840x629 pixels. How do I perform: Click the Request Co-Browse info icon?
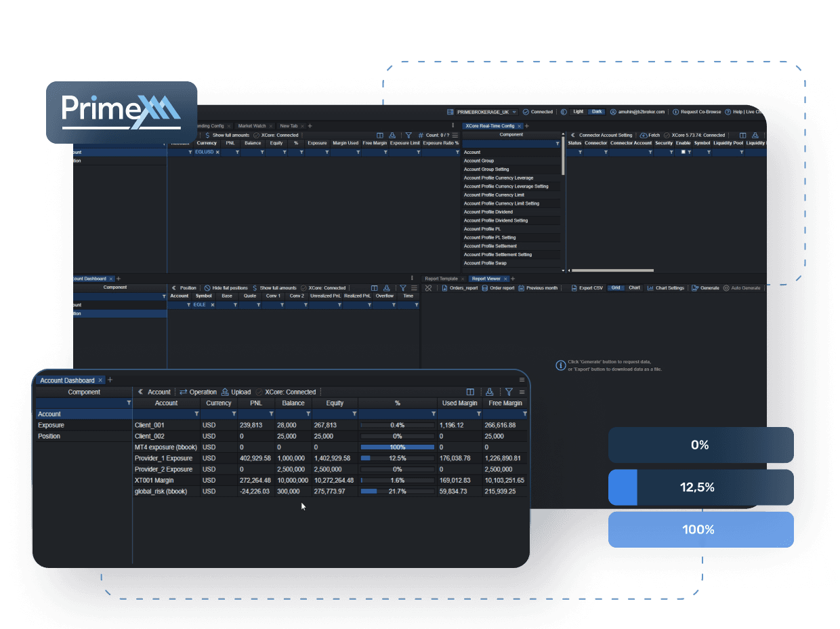point(676,112)
